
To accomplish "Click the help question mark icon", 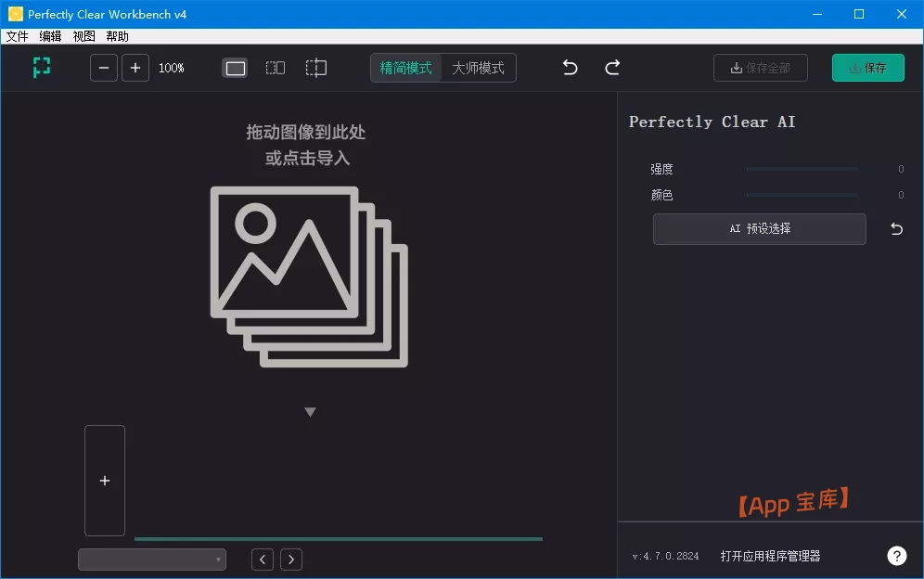I will [896, 555].
